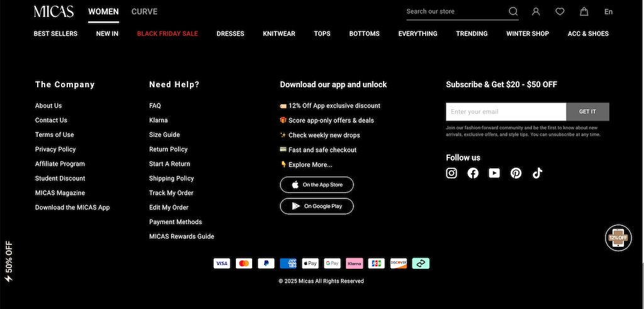Open the EVERYTHING menu
The height and width of the screenshot is (309, 644).
418,34
